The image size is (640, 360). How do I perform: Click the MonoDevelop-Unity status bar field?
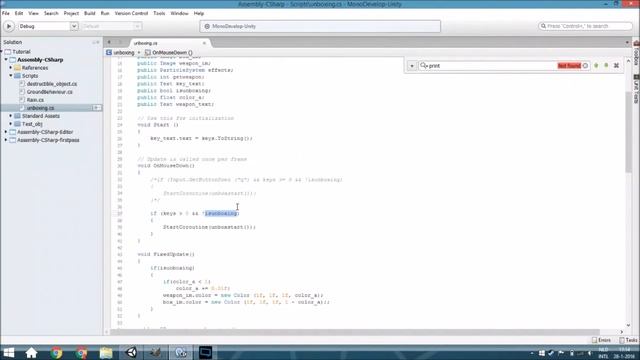click(x=320, y=26)
